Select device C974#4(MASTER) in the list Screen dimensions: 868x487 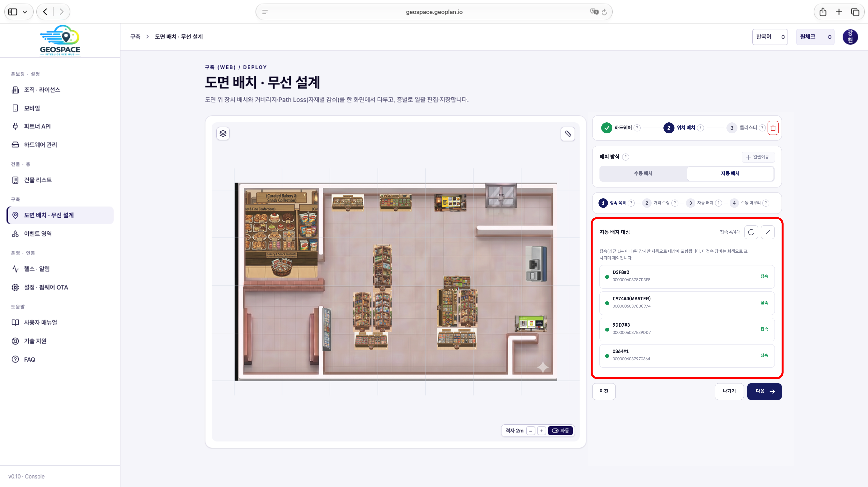point(687,303)
